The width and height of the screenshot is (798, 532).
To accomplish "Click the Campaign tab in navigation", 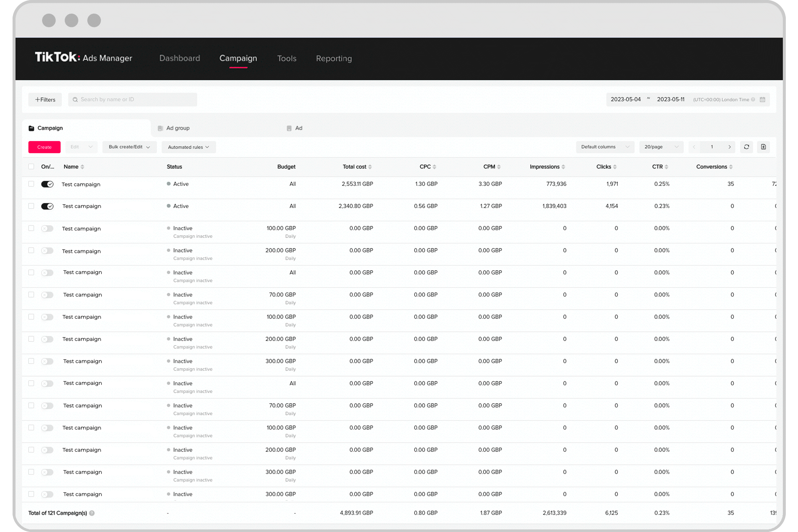I will [x=238, y=58].
